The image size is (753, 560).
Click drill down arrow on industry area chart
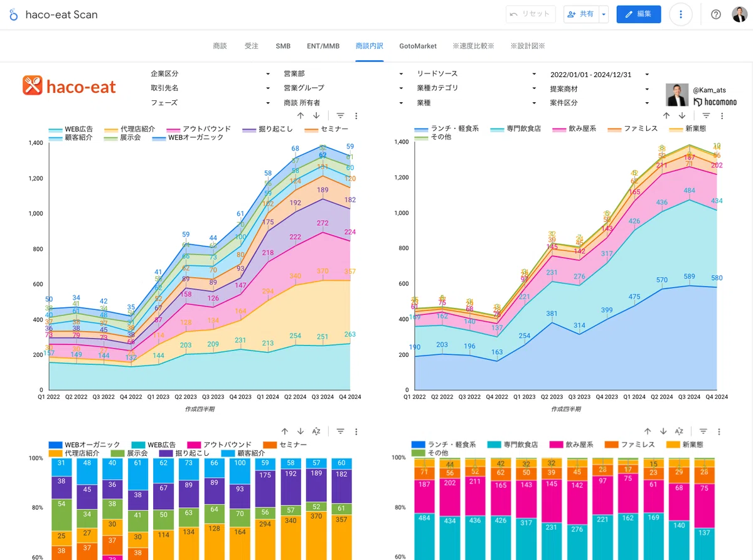(682, 115)
